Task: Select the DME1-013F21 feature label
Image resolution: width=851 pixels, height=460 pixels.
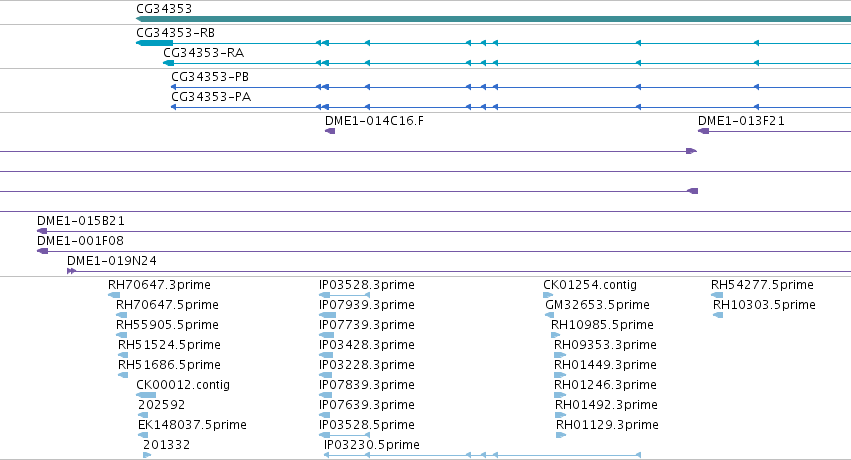Action: 741,120
